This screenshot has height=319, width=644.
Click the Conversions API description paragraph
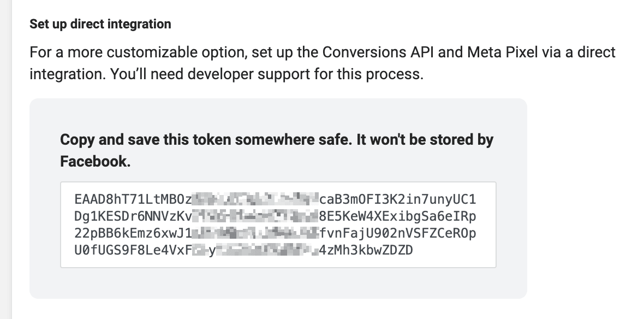pos(322,63)
